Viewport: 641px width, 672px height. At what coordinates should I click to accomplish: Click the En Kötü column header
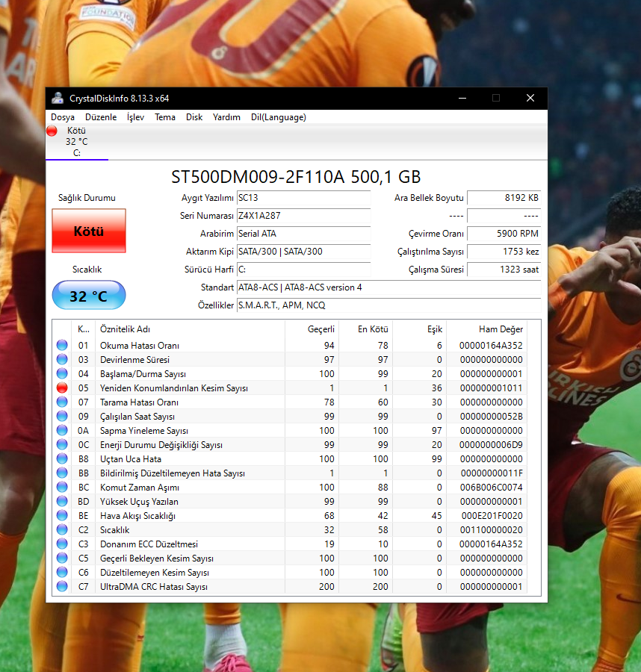pyautogui.click(x=366, y=329)
